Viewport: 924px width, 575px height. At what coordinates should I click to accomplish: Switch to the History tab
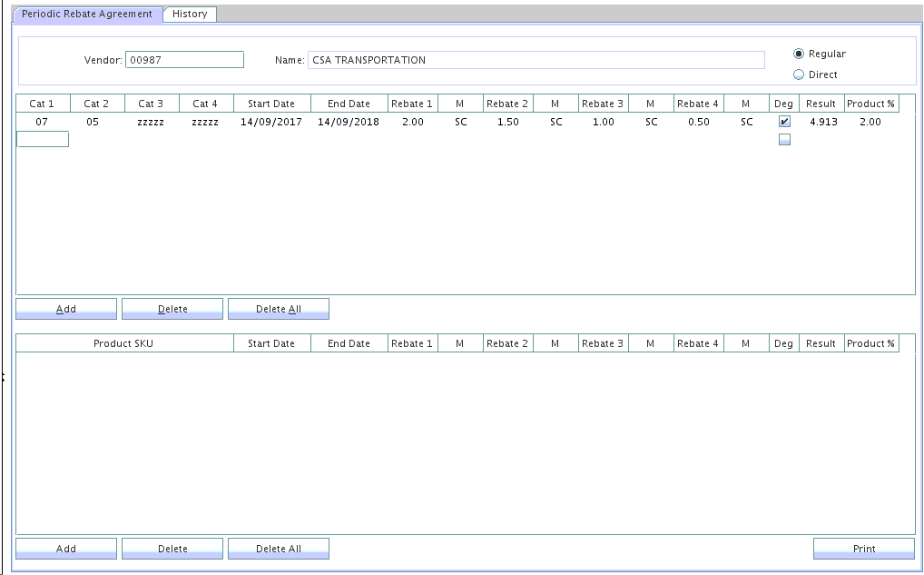tap(190, 15)
